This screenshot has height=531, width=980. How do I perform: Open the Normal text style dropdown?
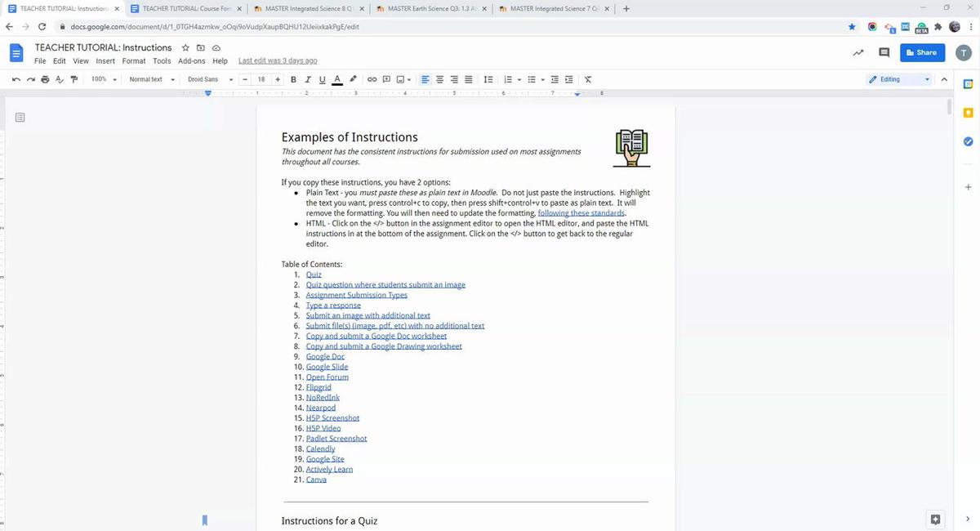click(x=151, y=79)
